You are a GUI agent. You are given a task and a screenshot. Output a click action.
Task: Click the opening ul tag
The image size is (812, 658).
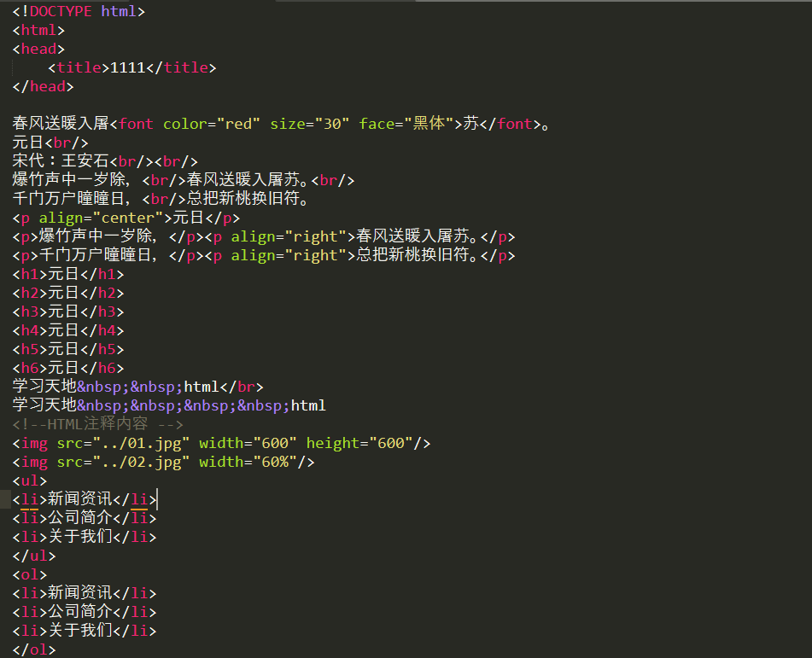click(30, 480)
